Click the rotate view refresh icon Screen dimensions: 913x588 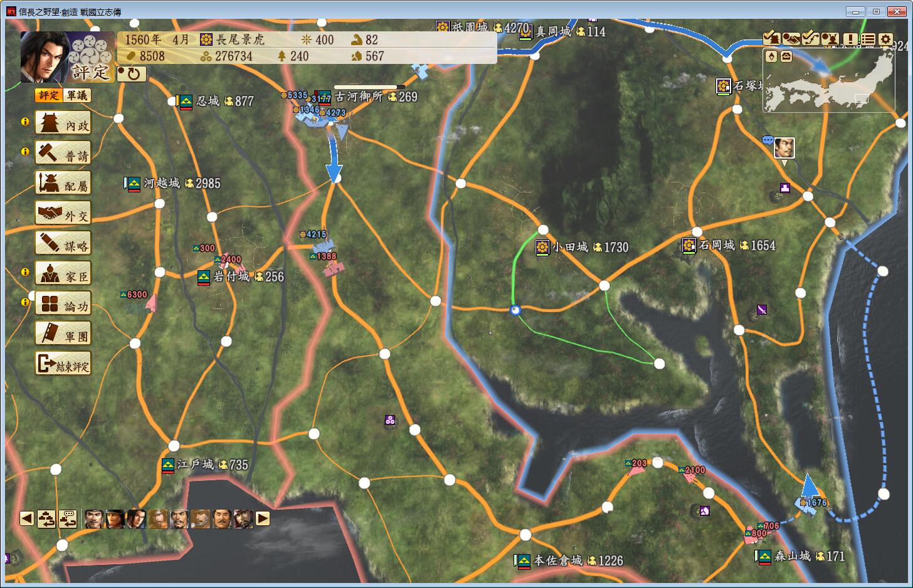click(x=132, y=74)
